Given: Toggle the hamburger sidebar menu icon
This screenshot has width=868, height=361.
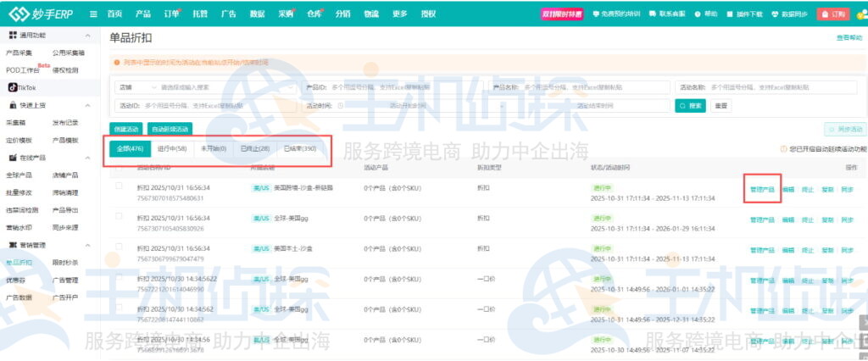Looking at the screenshot, I should pos(93,14).
